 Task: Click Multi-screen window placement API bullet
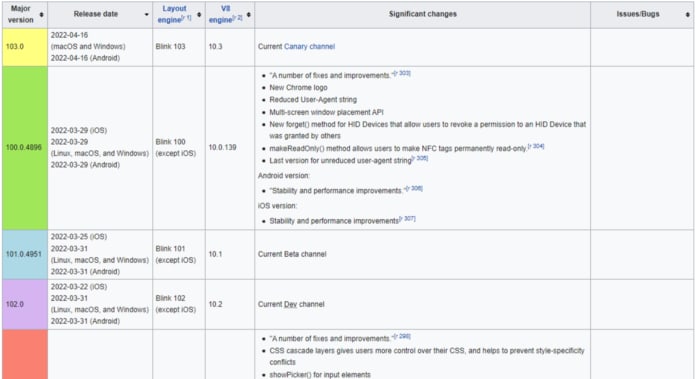click(x=326, y=112)
